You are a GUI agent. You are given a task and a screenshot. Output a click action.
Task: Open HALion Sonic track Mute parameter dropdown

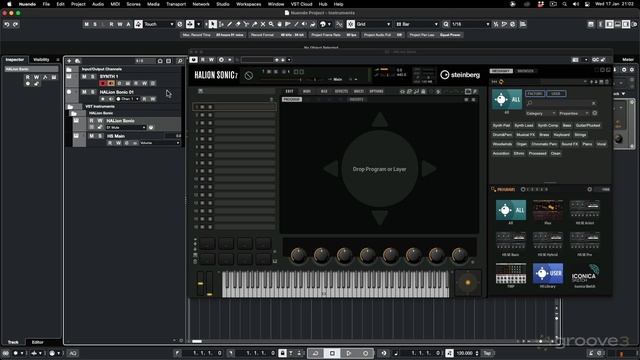(x=126, y=127)
